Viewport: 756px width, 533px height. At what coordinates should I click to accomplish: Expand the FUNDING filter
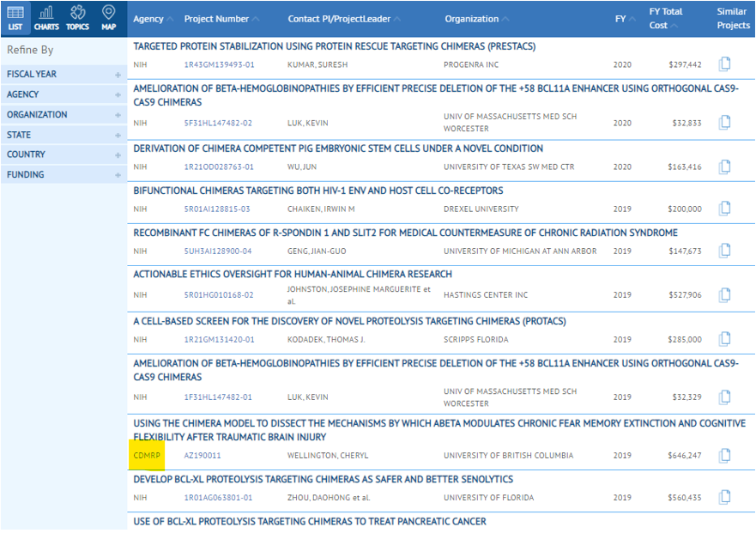tap(64, 175)
